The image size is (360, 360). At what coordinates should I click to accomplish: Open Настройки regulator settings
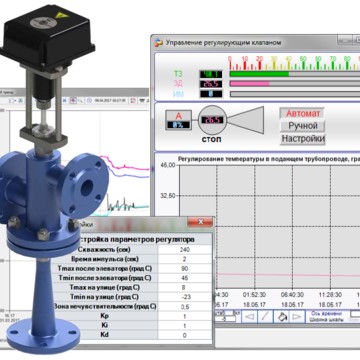click(x=303, y=139)
